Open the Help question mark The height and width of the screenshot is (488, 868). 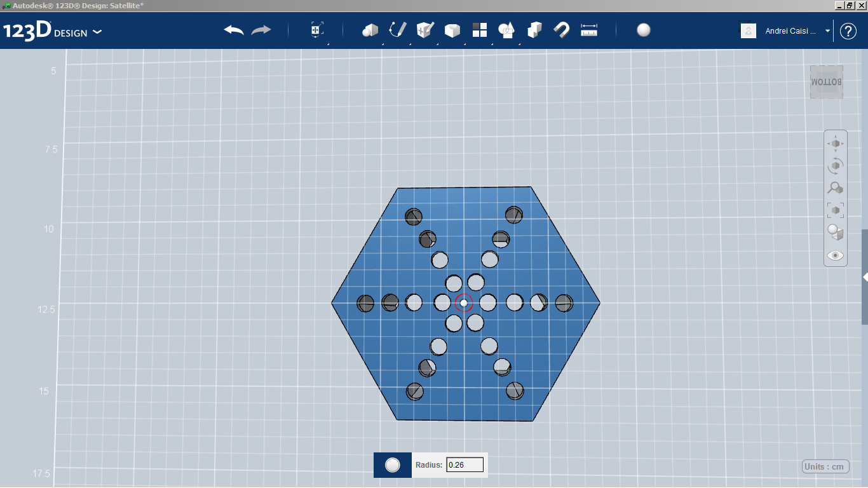click(848, 30)
